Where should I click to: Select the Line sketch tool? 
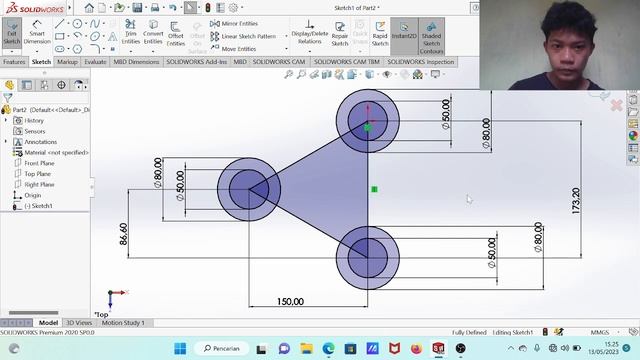point(60,24)
